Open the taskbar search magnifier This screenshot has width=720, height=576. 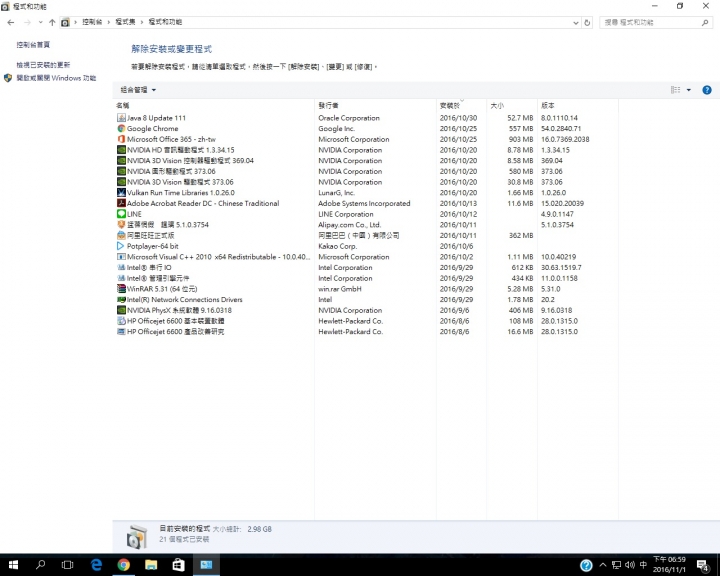coord(40,565)
